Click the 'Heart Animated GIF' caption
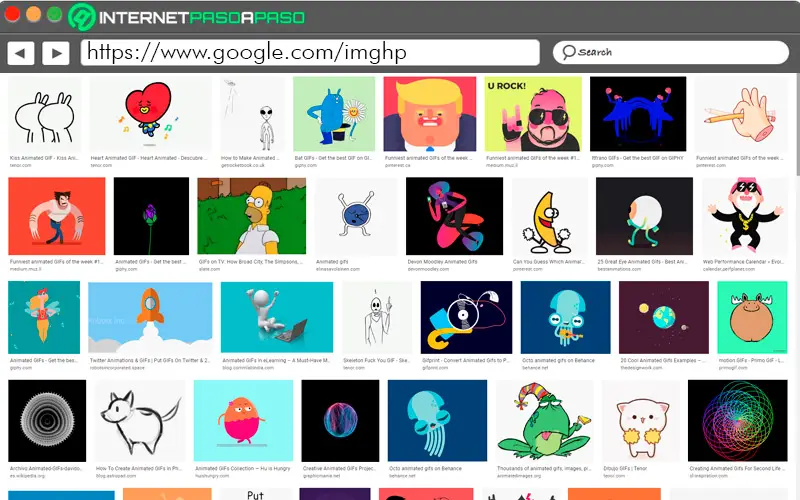Image resolution: width=800 pixels, height=500 pixels. click(x=148, y=158)
